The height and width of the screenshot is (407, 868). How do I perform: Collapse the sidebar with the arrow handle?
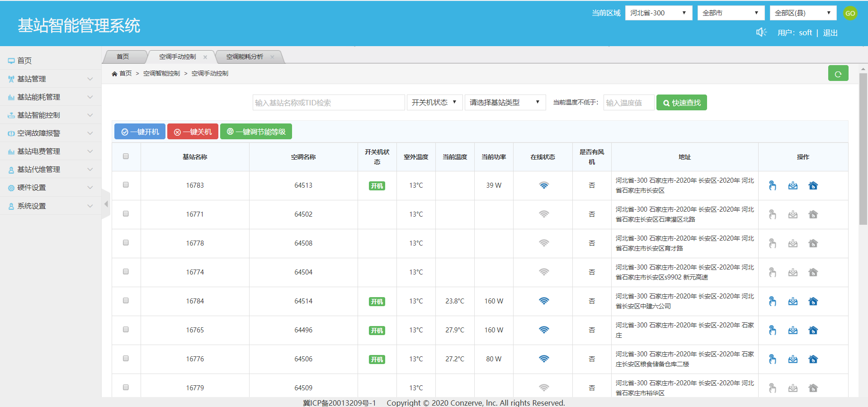click(x=106, y=204)
